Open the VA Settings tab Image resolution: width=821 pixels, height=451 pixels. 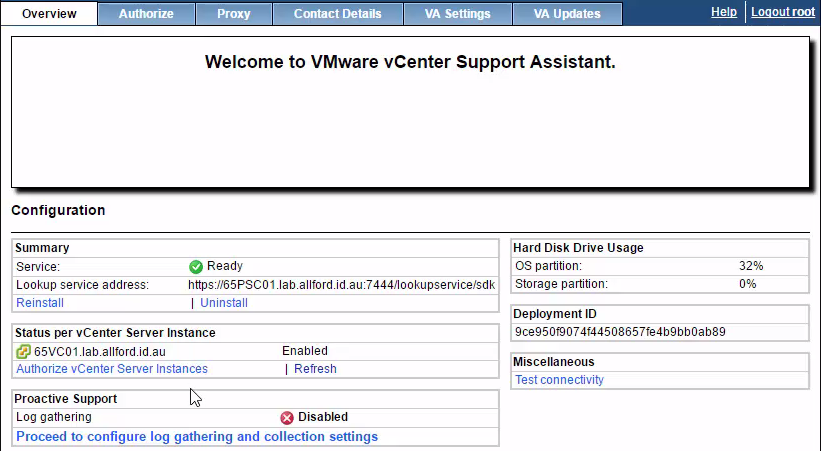(458, 14)
